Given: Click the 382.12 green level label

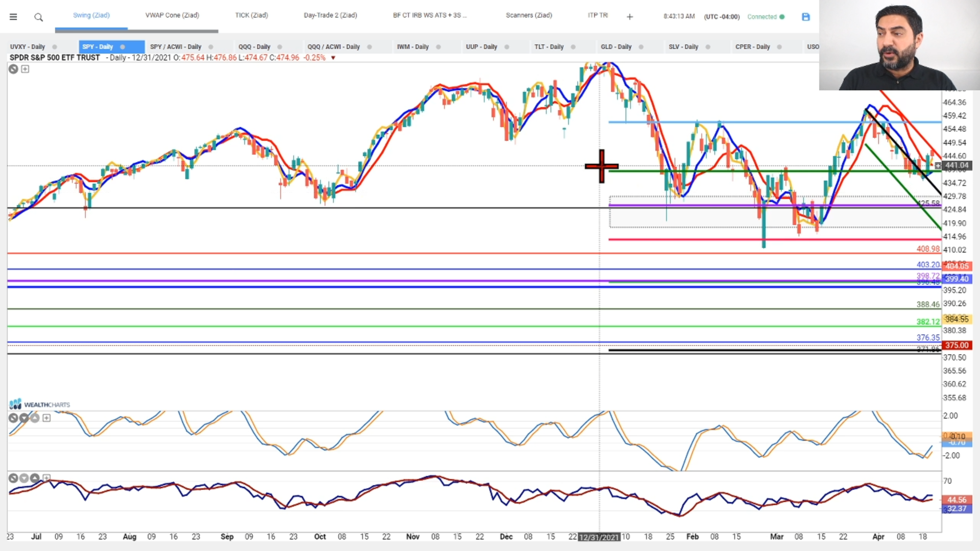Looking at the screenshot, I should pyautogui.click(x=928, y=322).
